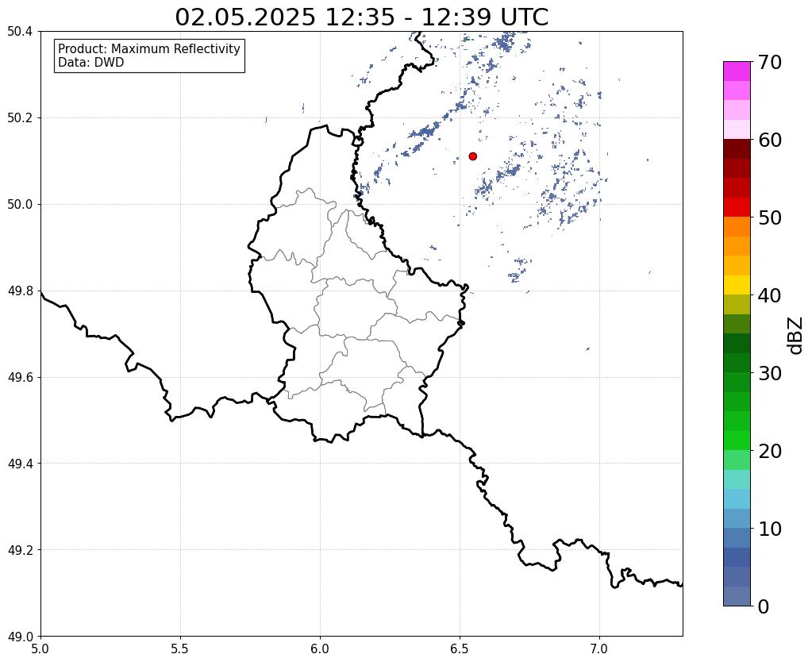Screen dimensions: 812x662
Task: Click the "Product: Maximum Reflectivity" legend text
Action: (149, 48)
